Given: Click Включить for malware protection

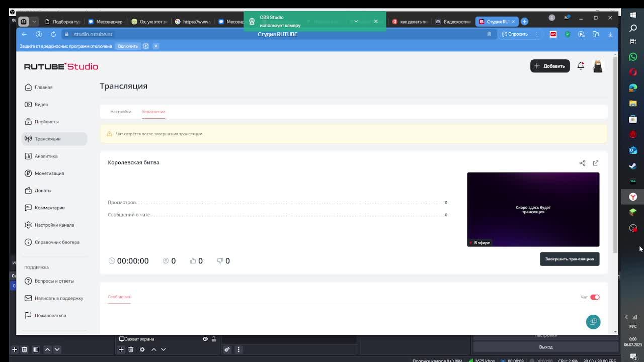Looking at the screenshot, I should (x=128, y=46).
